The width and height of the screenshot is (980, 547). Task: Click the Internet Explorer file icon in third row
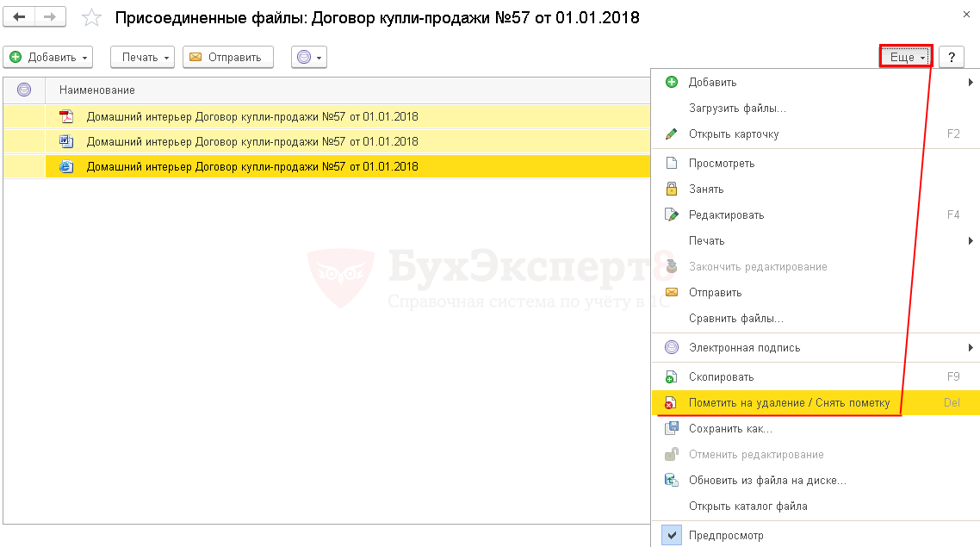click(66, 167)
